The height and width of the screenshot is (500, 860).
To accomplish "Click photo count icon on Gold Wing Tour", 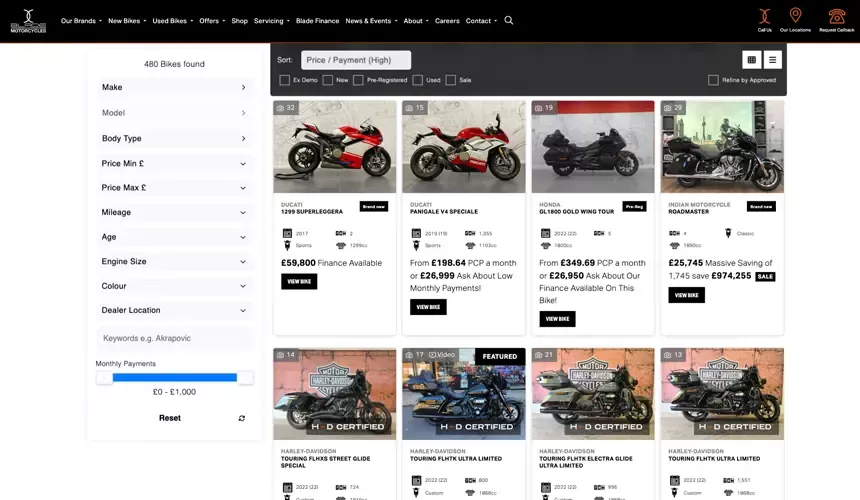I will [539, 108].
